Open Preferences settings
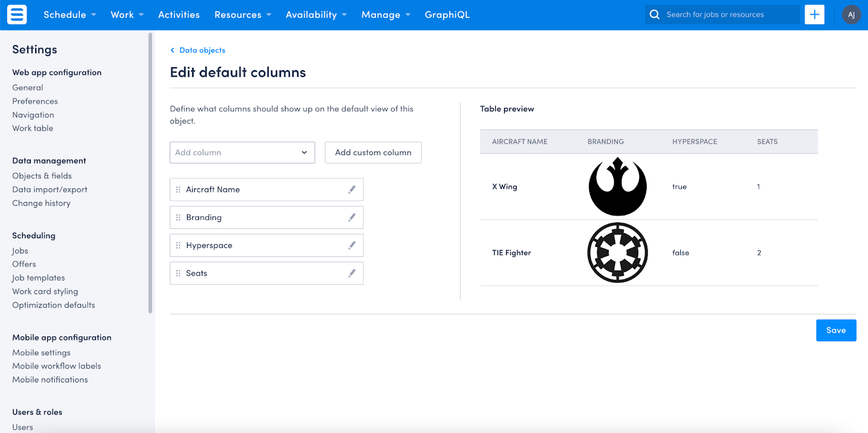The width and height of the screenshot is (868, 433). pyautogui.click(x=35, y=101)
